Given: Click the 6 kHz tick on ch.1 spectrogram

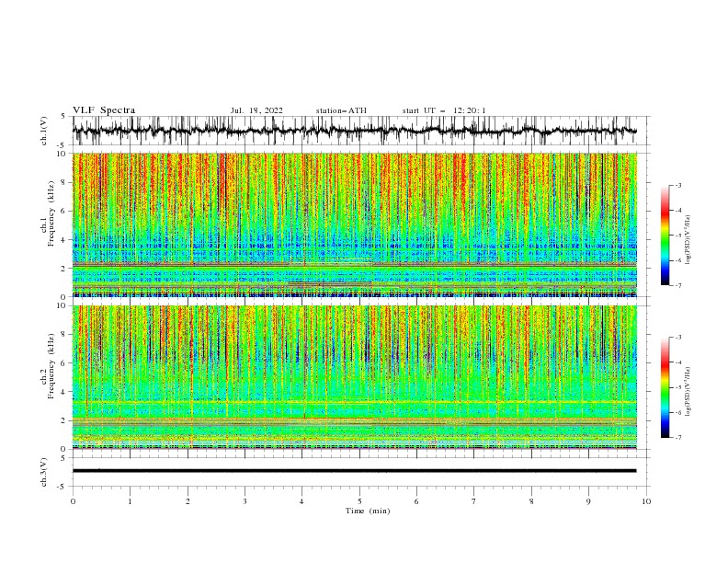Looking at the screenshot, I should [x=64, y=212].
